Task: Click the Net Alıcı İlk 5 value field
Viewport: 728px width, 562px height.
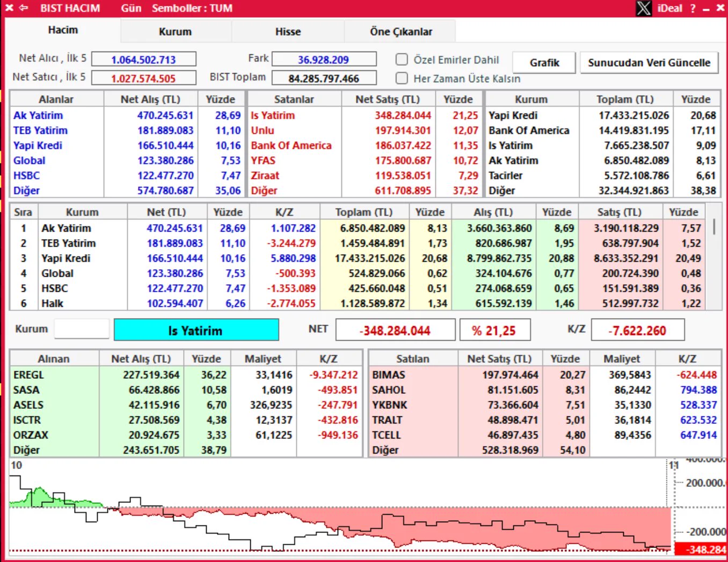Action: pyautogui.click(x=143, y=59)
